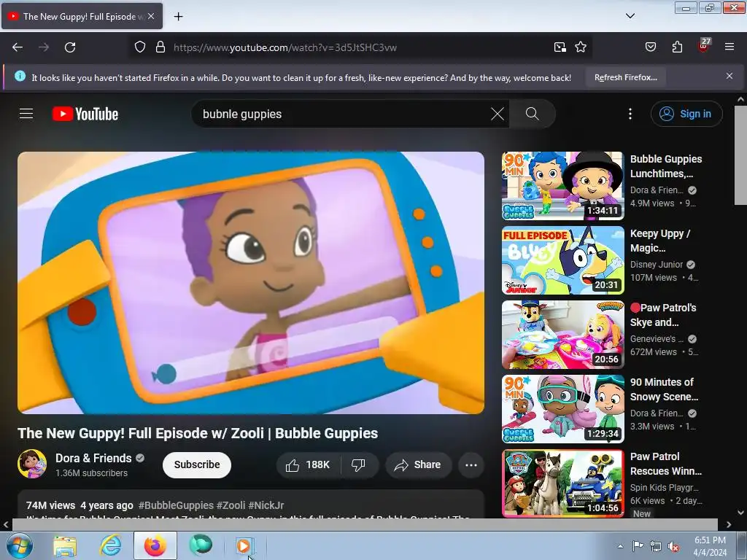The height and width of the screenshot is (560, 747).
Task: Expand the list all tabs chevron
Action: (x=630, y=16)
